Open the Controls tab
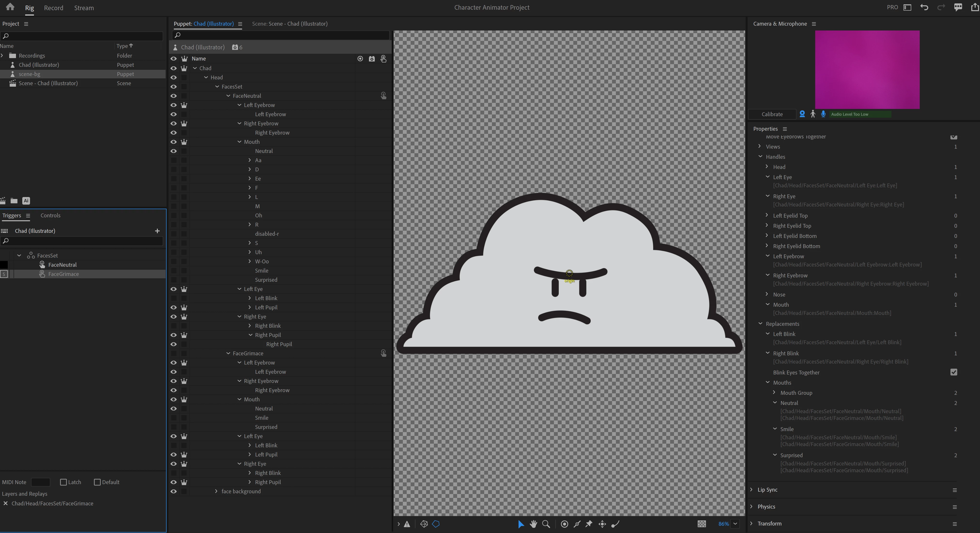980x533 pixels. click(x=50, y=215)
